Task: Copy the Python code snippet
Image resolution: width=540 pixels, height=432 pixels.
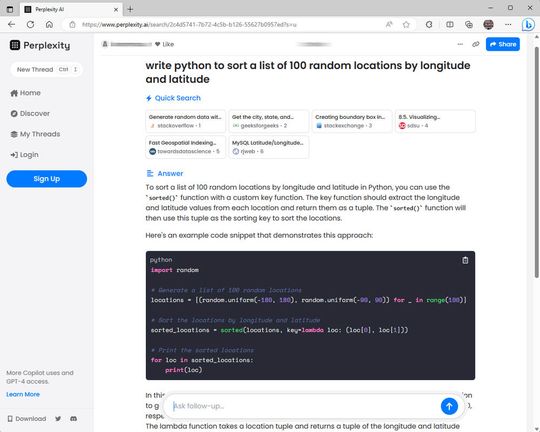Action: (465, 260)
